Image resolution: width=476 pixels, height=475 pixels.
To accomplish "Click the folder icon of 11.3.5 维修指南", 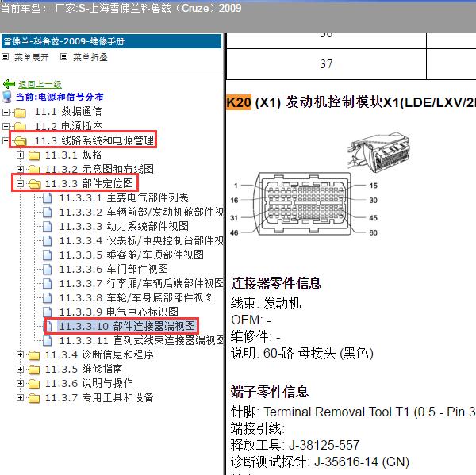I will tap(34, 370).
